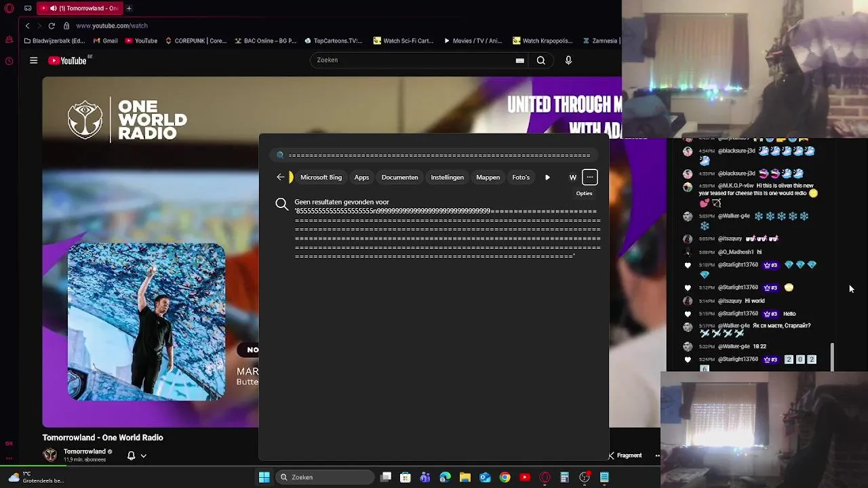
Task: Open the TopCartoons.TV bookmark
Action: 333,41
